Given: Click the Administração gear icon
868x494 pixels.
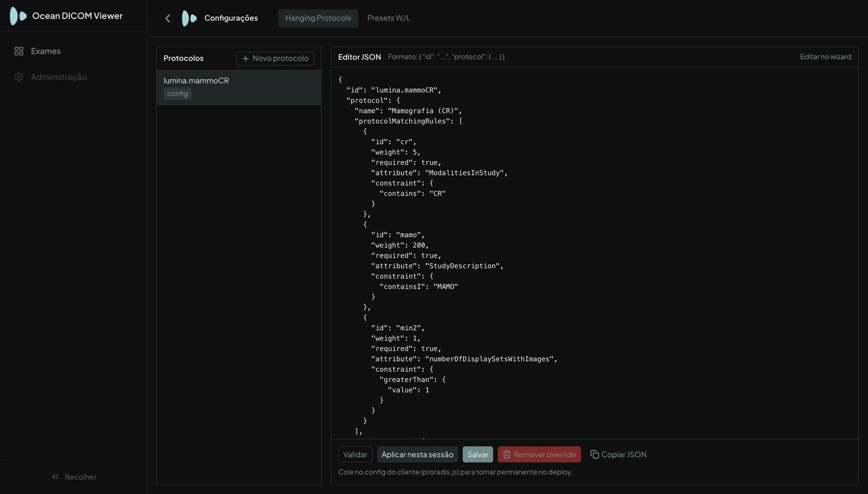Looking at the screenshot, I should 19,77.
